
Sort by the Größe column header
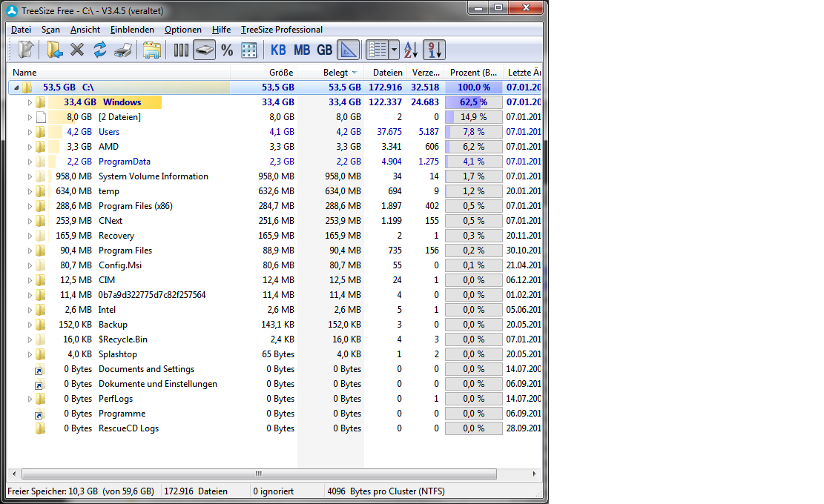(x=264, y=73)
